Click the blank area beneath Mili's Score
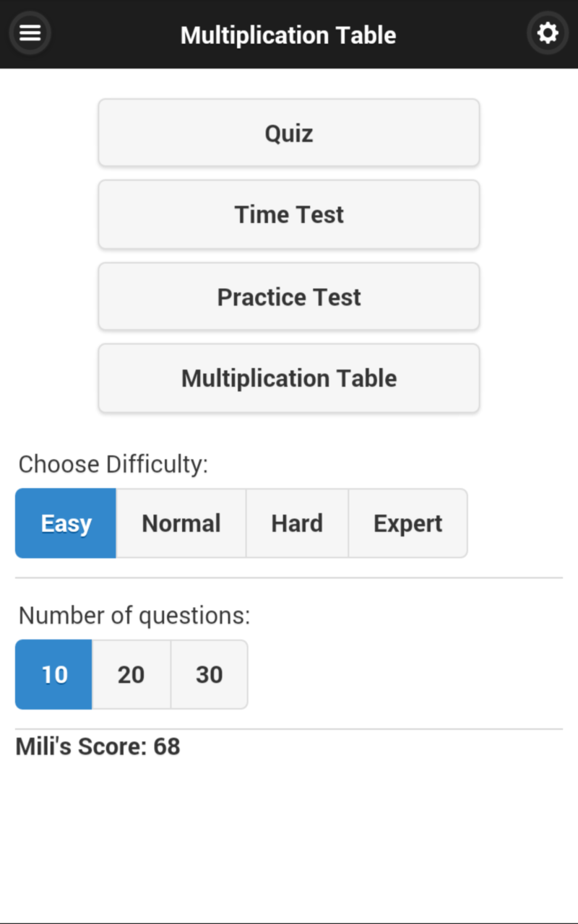 pyautogui.click(x=289, y=837)
